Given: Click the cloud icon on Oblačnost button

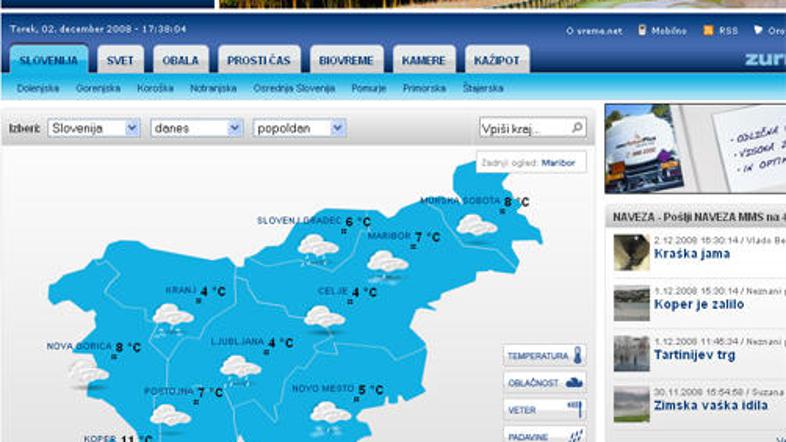Looking at the screenshot, I should pyautogui.click(x=574, y=383).
